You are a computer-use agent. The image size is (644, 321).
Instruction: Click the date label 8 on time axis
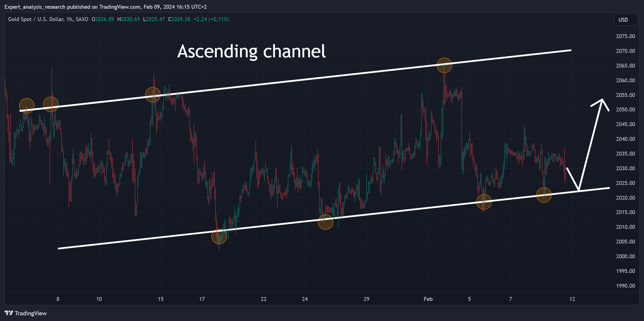click(x=58, y=299)
